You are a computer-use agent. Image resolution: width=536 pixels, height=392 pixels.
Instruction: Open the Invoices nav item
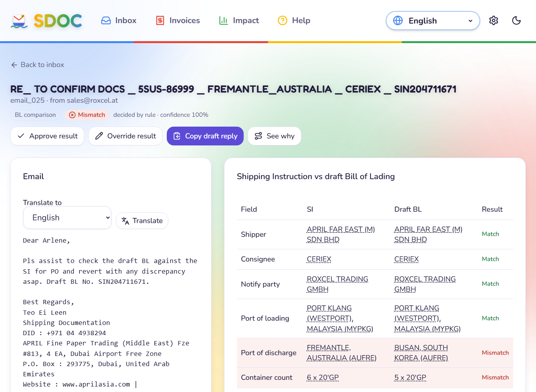pos(178,20)
